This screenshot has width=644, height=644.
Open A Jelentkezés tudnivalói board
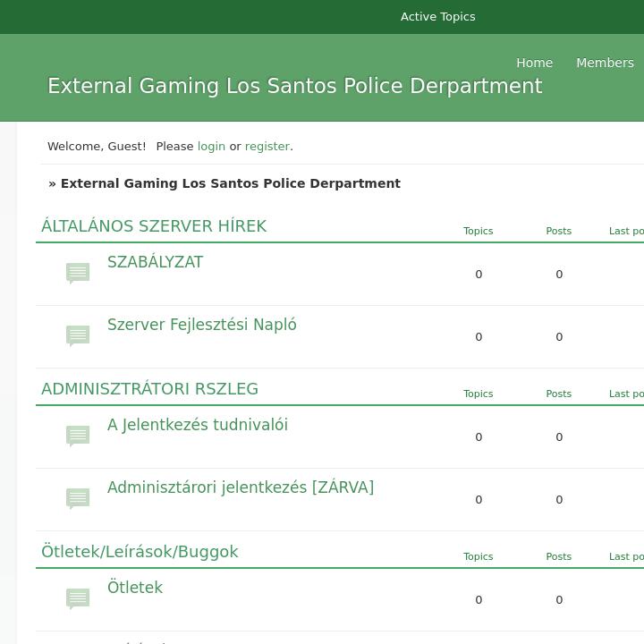coord(197,425)
